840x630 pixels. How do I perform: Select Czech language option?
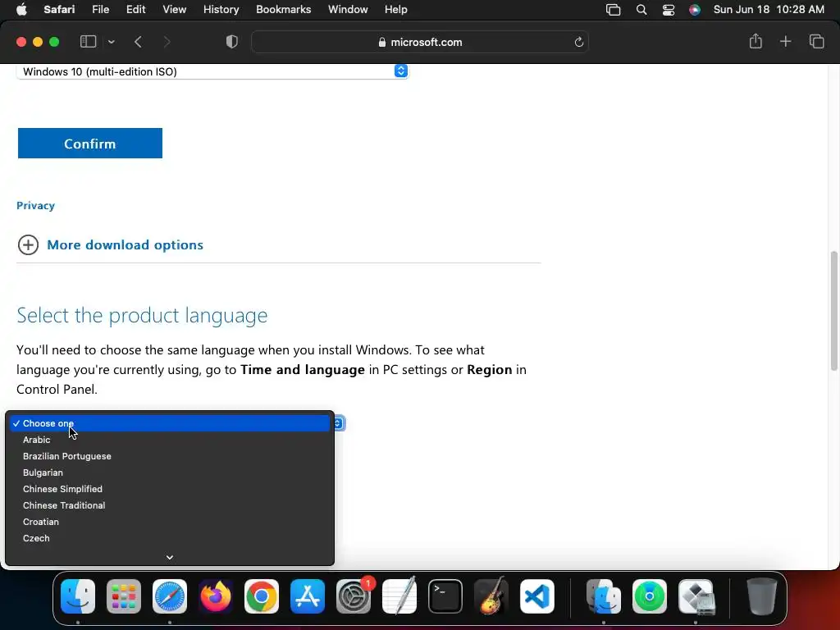point(169,538)
